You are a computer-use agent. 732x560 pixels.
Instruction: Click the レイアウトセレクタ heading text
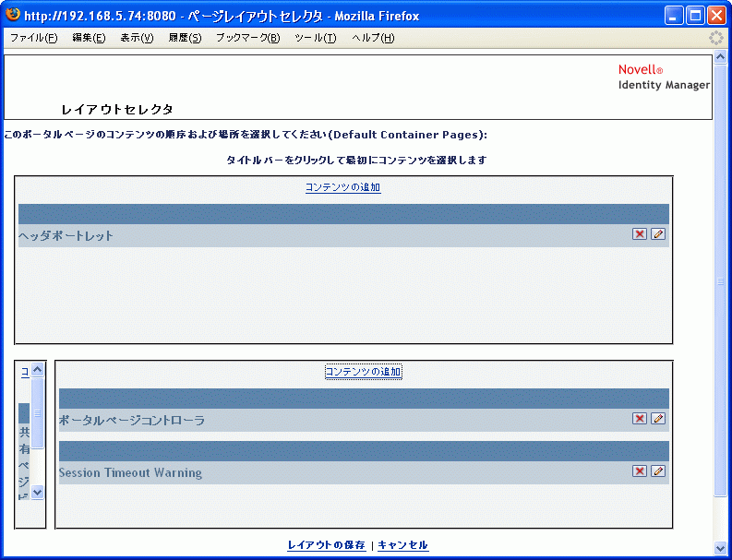point(117,110)
